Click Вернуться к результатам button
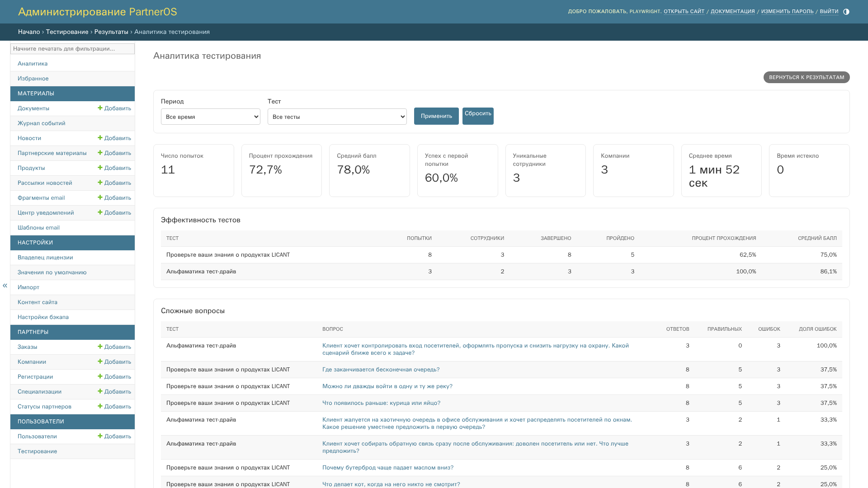Image resolution: width=868 pixels, height=488 pixels. [807, 77]
